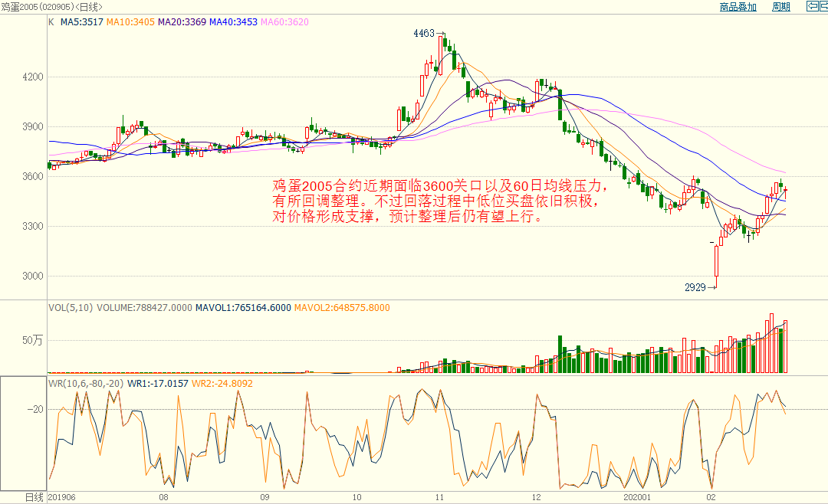Click the red analysis text annotation
Image resolution: width=828 pixels, height=504 pixels.
pos(441,201)
